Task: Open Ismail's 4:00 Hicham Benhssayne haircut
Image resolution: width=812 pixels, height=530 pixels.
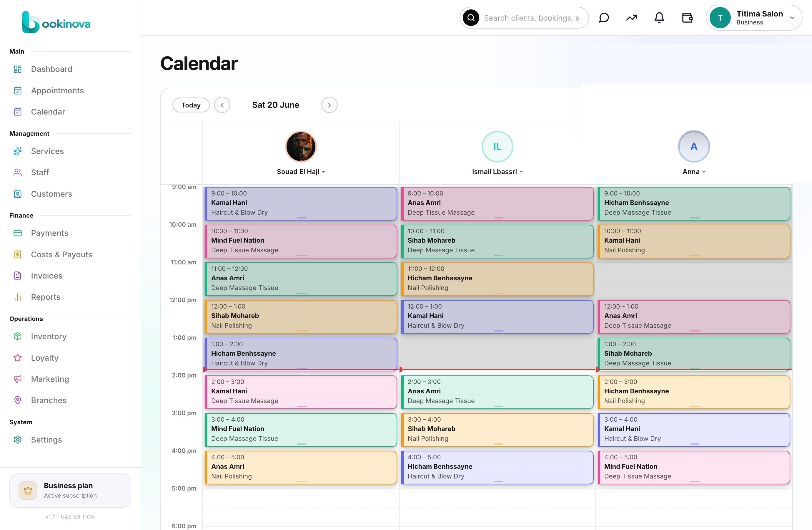Action: 497,468
